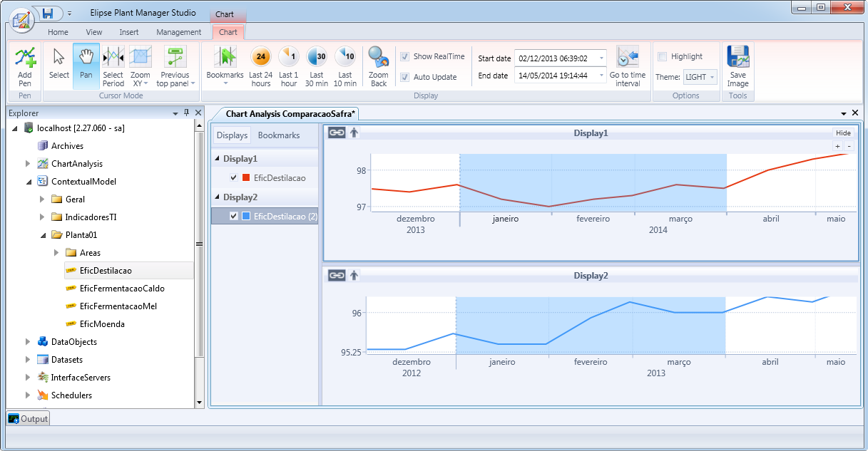Toggle the Auto Update checkbox
The height and width of the screenshot is (451, 868).
click(x=405, y=77)
